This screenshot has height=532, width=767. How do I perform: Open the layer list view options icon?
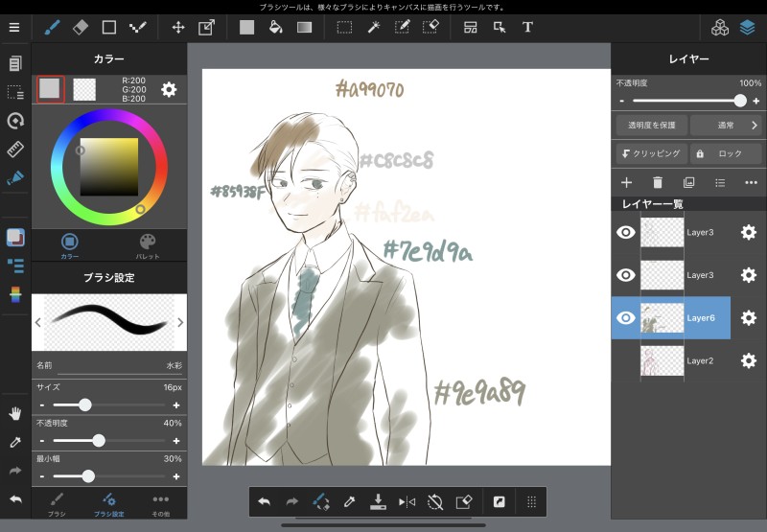(720, 182)
